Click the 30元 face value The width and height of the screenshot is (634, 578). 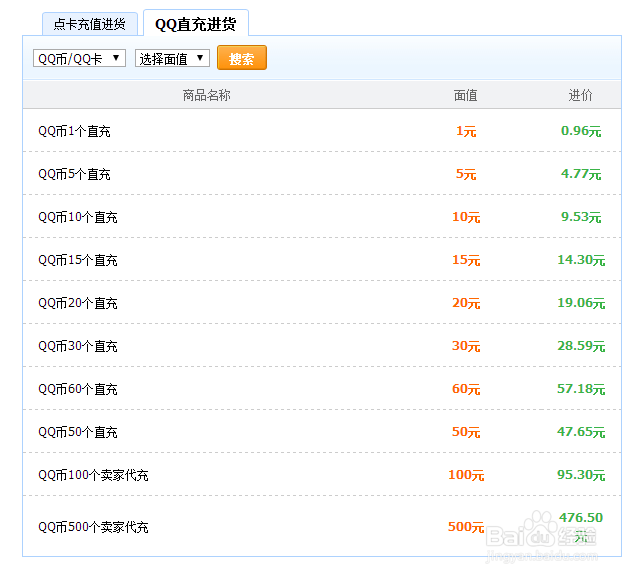coord(466,346)
